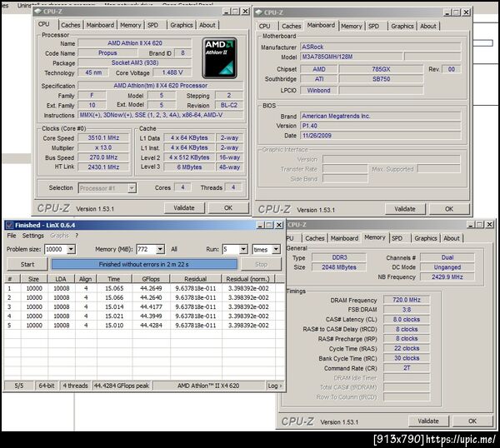Viewport: 500px width, 448px height.
Task: Click Core Speed value 3510.1 MHz
Action: tap(103, 137)
